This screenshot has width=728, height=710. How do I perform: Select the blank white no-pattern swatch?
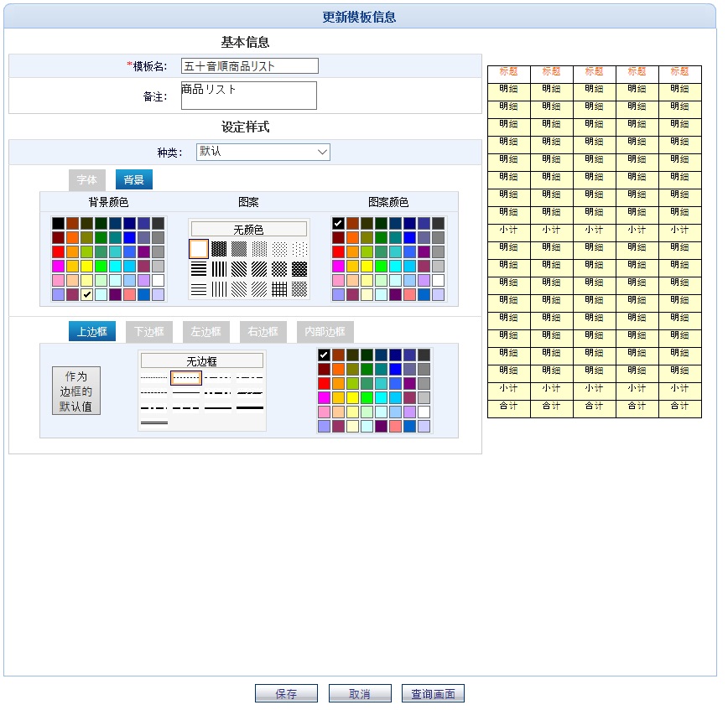point(199,249)
